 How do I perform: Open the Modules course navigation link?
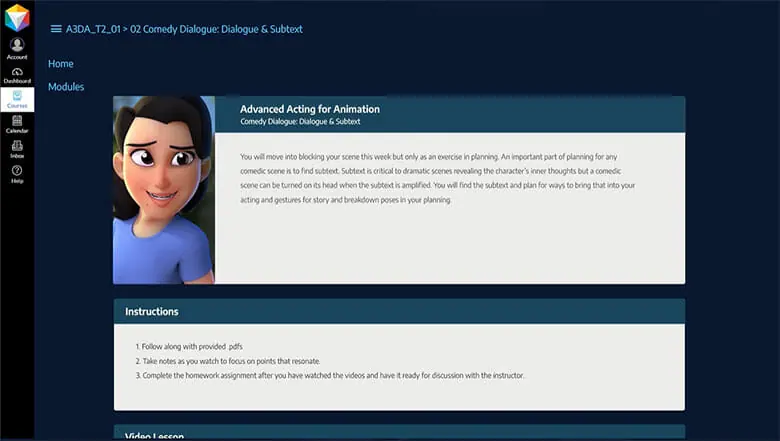[66, 87]
